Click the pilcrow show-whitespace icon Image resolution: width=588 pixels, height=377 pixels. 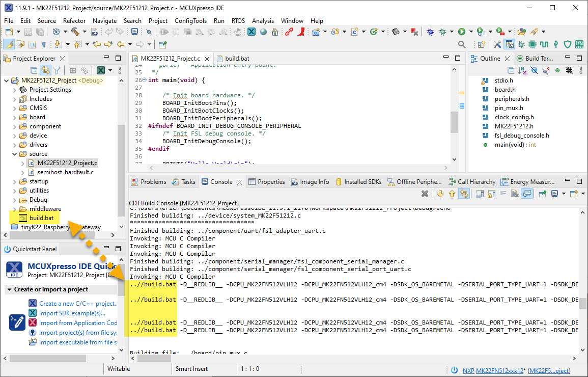(x=43, y=45)
